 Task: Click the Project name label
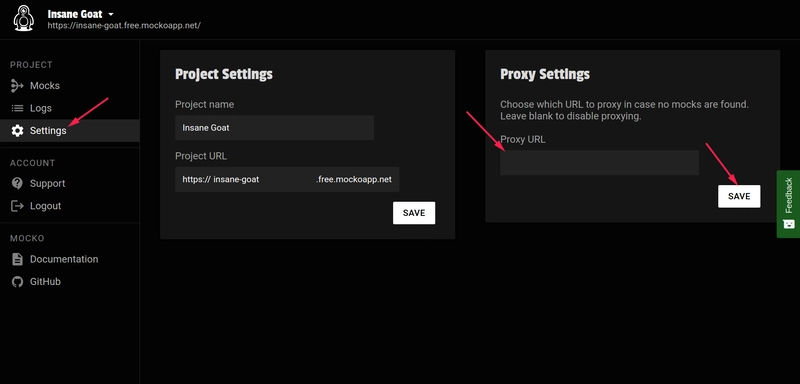click(205, 105)
